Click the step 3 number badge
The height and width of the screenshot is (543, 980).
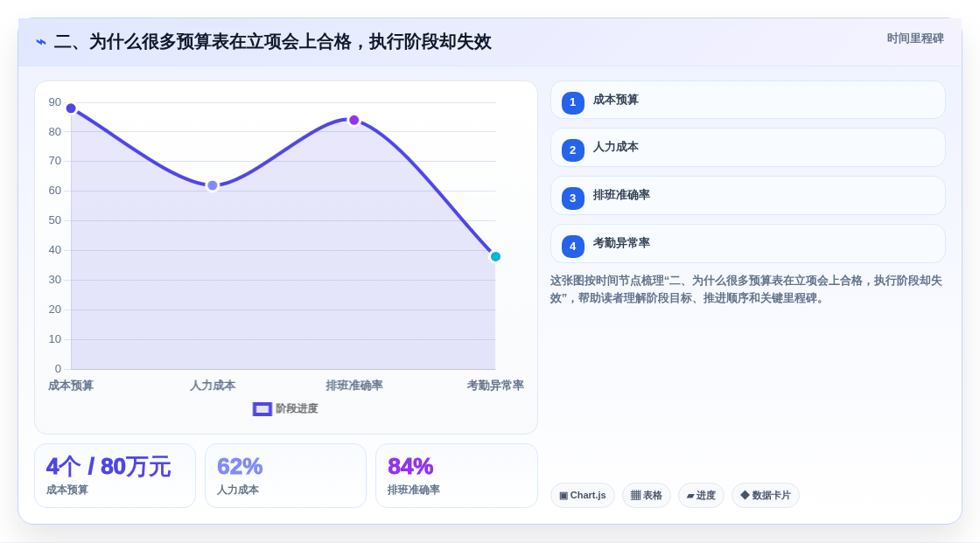(572, 198)
